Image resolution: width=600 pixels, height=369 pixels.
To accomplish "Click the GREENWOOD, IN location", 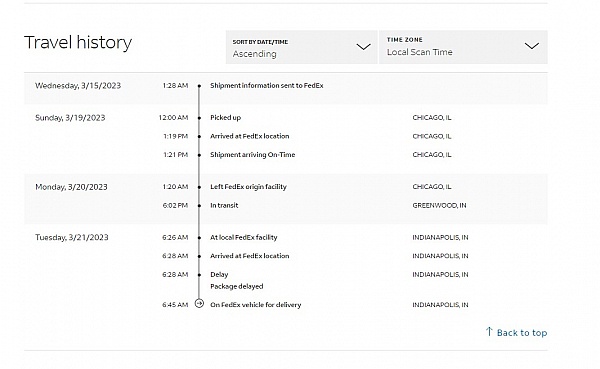I will click(439, 205).
